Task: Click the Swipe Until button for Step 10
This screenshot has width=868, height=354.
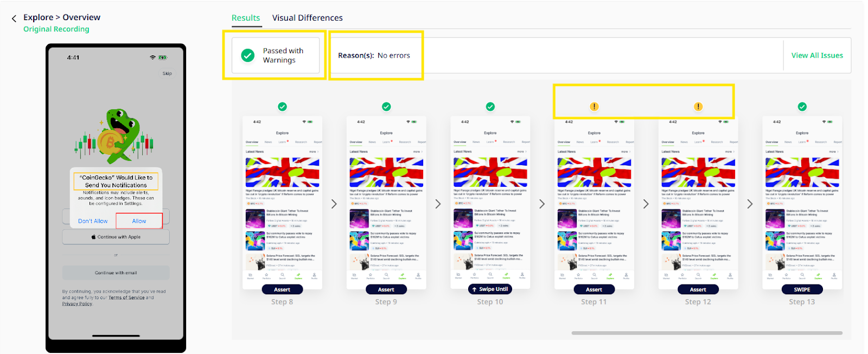Action: [x=490, y=289]
